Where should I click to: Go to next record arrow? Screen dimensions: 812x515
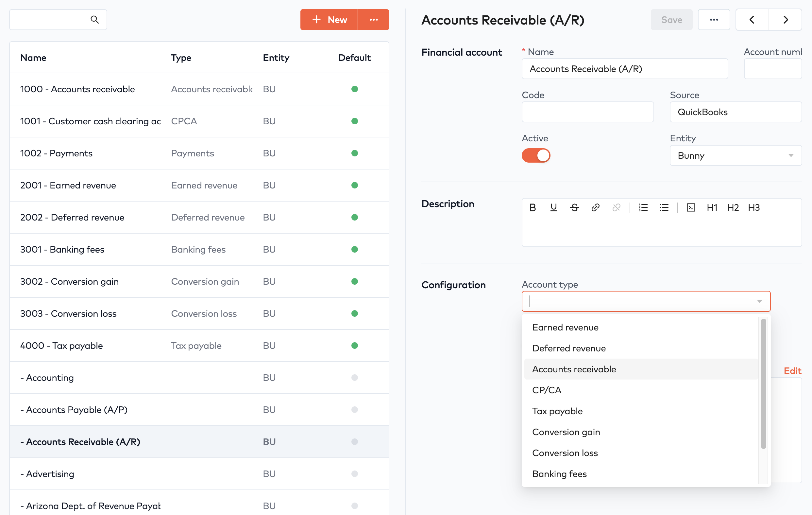tap(786, 20)
